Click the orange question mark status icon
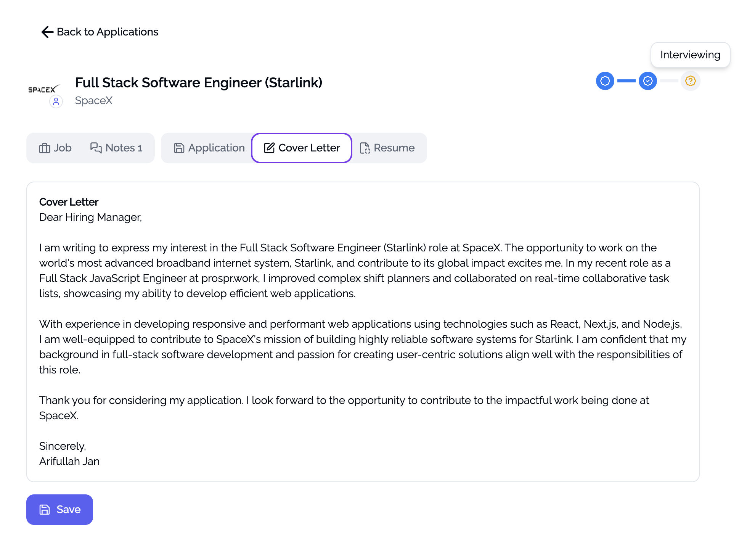Screen dimensions: 739x560 690,81
